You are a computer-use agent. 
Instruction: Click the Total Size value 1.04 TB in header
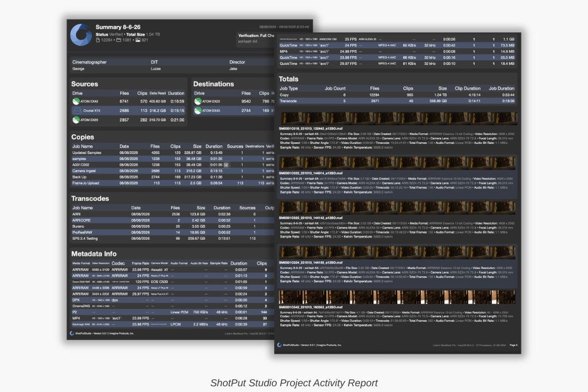click(x=153, y=34)
